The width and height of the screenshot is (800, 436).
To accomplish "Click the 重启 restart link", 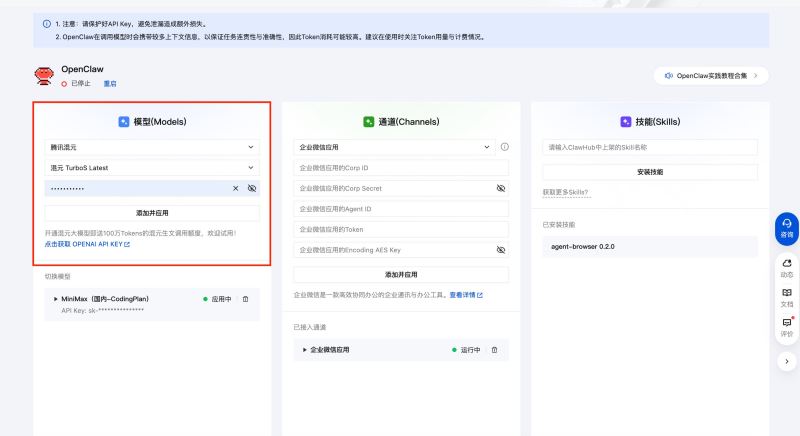I will [x=110, y=84].
